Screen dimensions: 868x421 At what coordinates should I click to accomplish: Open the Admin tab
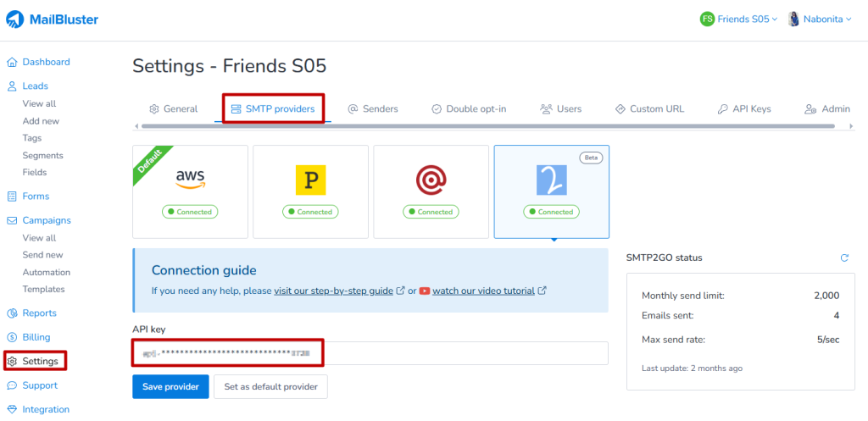click(x=827, y=109)
